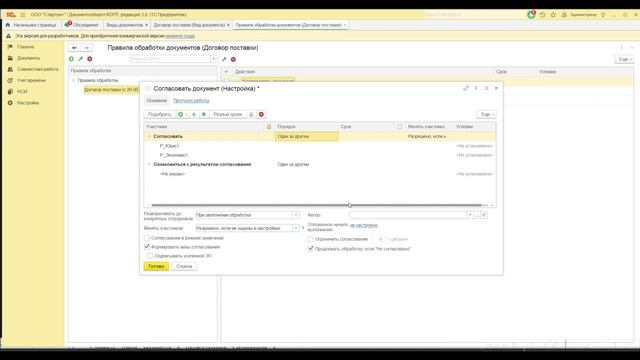The height and width of the screenshot is (360, 640).
Task: Delete the processing rule with left red icon
Action: [90, 59]
